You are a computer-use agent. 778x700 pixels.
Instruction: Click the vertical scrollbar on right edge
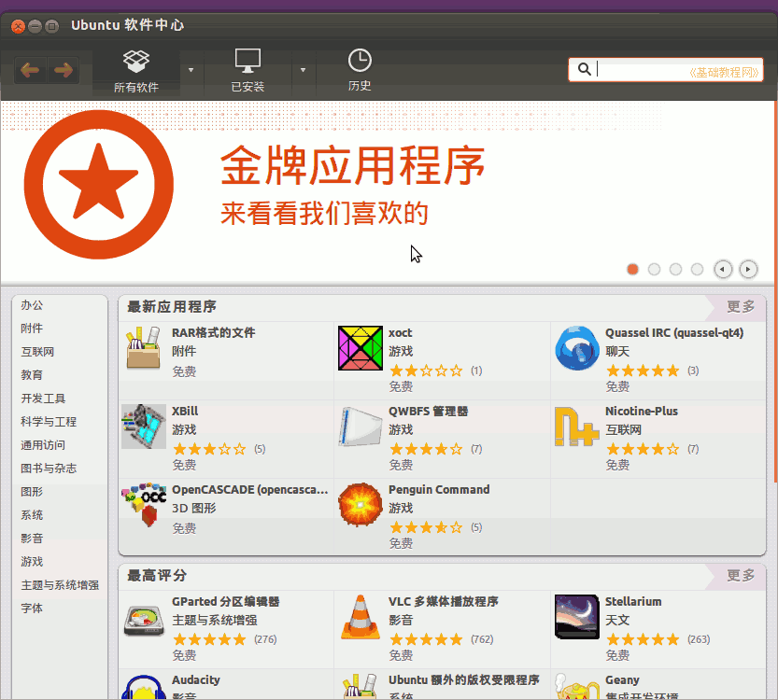point(775,292)
